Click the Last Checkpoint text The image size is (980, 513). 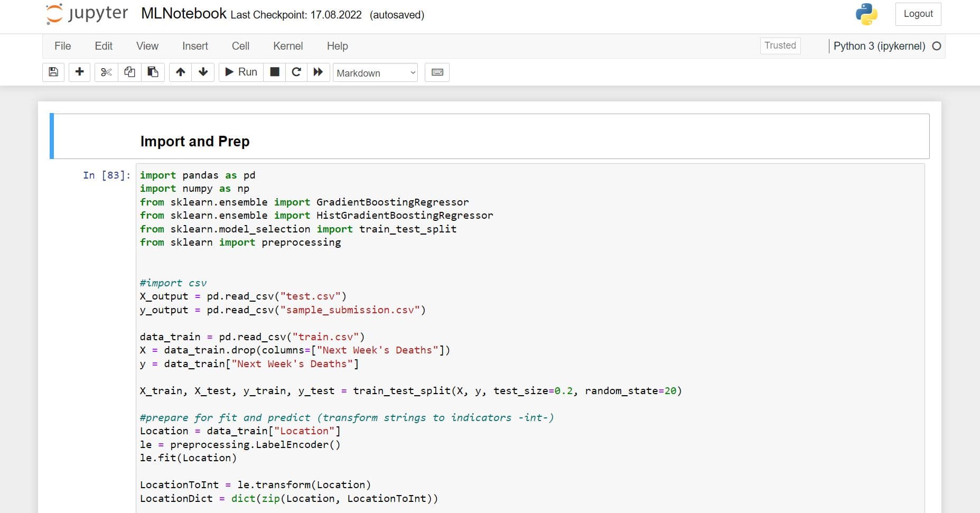pos(296,15)
